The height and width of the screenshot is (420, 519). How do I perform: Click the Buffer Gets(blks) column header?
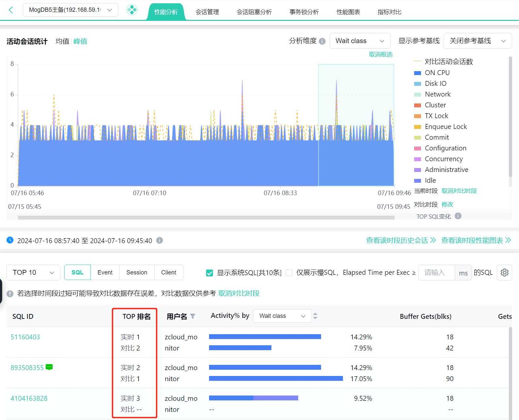[x=426, y=316]
